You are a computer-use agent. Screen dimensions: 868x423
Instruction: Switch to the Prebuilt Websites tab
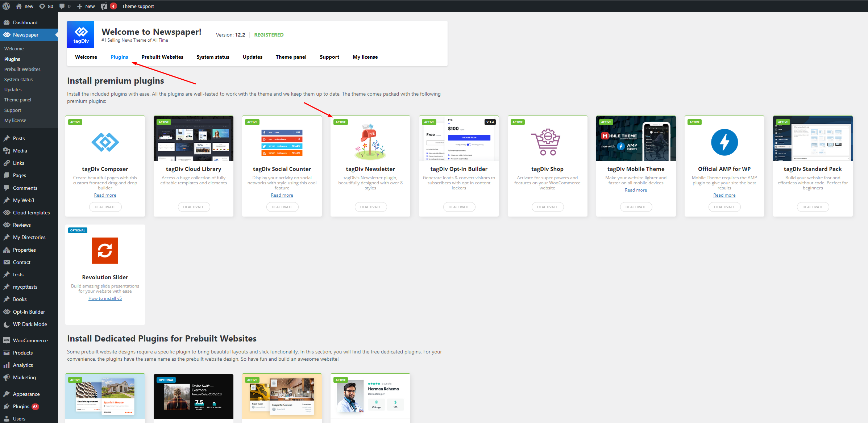[x=162, y=57]
